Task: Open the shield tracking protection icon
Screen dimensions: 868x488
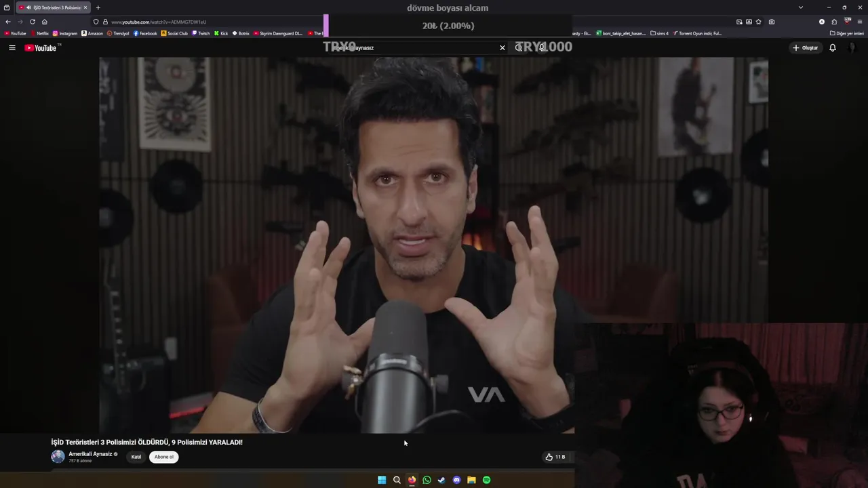Action: click(x=96, y=22)
